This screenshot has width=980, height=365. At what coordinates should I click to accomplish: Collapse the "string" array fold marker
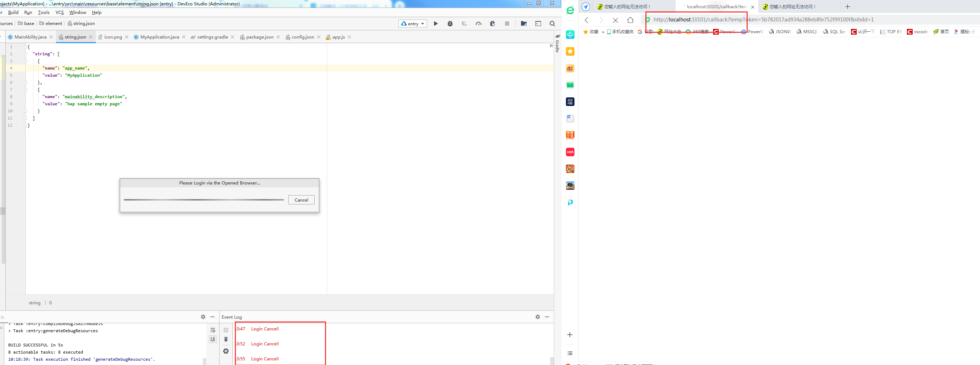click(x=26, y=54)
